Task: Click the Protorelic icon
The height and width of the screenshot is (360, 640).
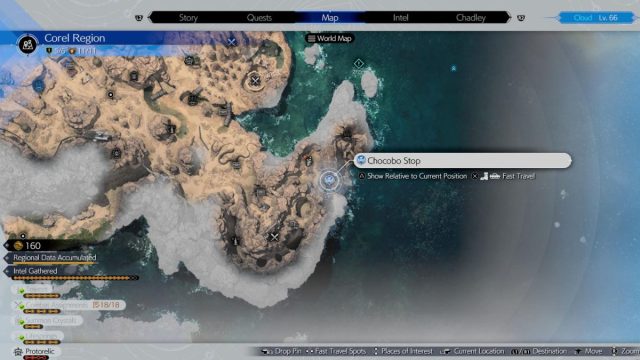Action: (18, 351)
